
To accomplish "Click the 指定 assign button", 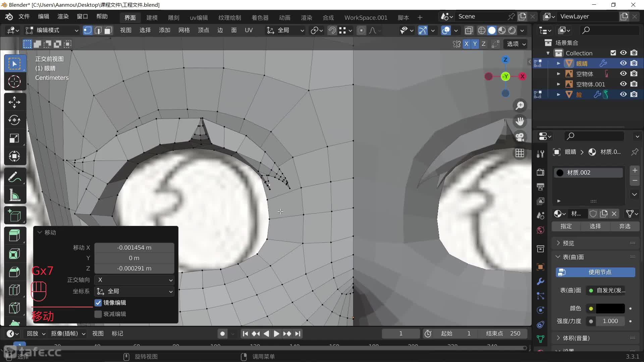I will click(x=566, y=226).
